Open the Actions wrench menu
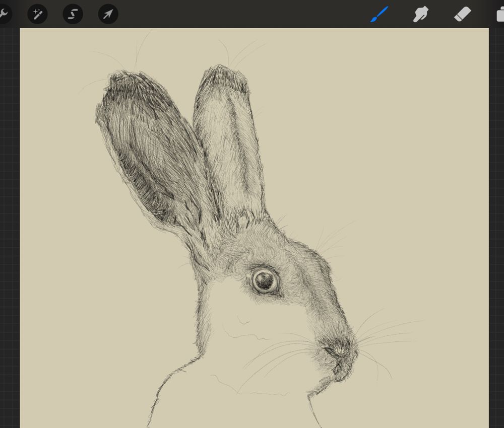Image resolution: width=504 pixels, height=428 pixels. coord(3,14)
